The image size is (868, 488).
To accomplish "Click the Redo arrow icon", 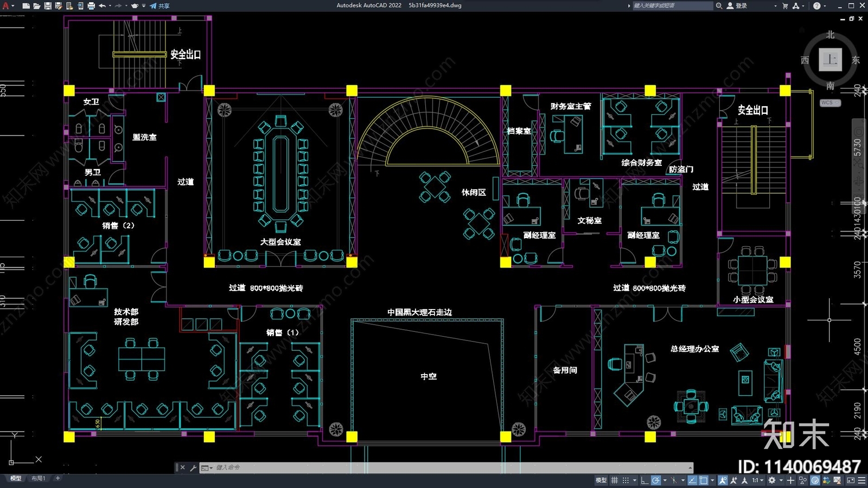I will (x=118, y=5).
